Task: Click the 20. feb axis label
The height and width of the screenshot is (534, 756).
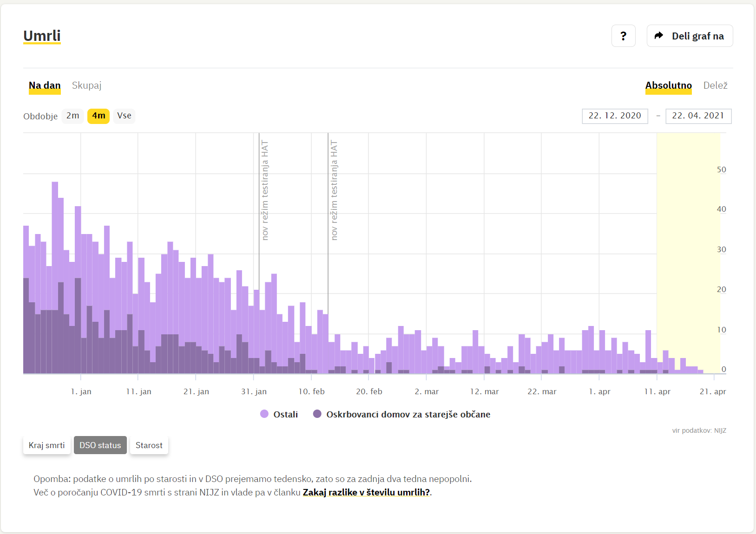Action: tap(369, 391)
